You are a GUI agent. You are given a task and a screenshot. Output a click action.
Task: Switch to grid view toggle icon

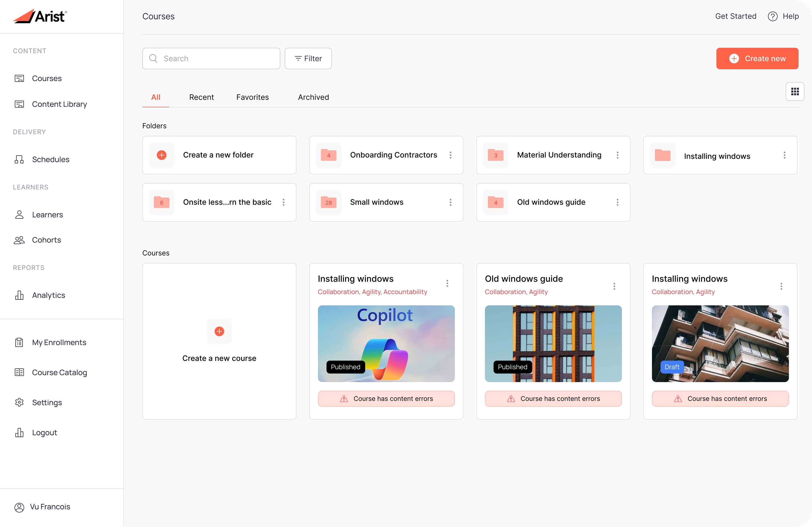coord(795,91)
